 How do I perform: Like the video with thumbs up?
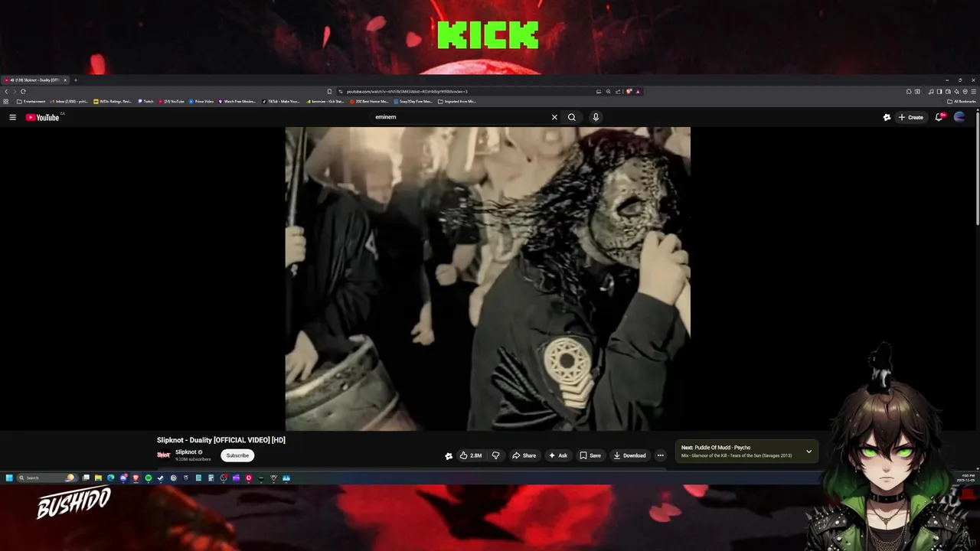tap(470, 455)
